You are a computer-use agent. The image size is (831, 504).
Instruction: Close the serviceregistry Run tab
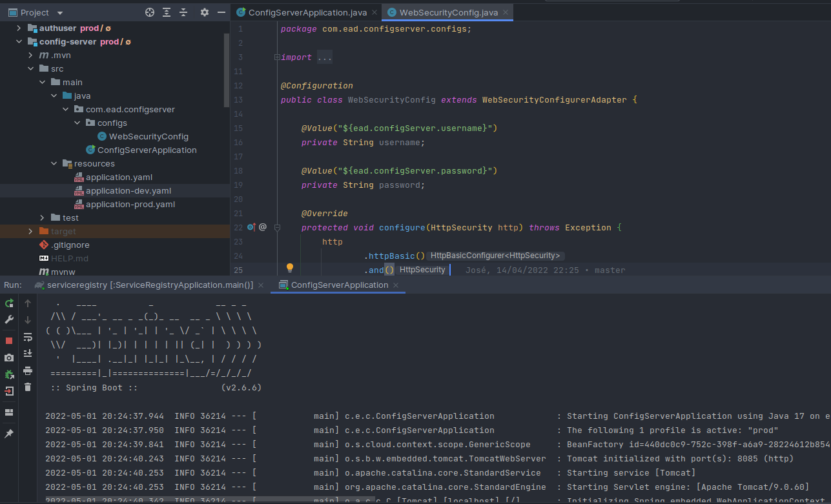pos(262,285)
